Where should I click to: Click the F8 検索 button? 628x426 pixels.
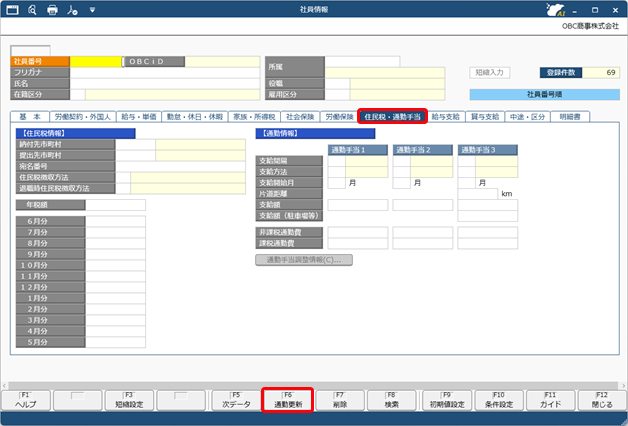click(392, 401)
